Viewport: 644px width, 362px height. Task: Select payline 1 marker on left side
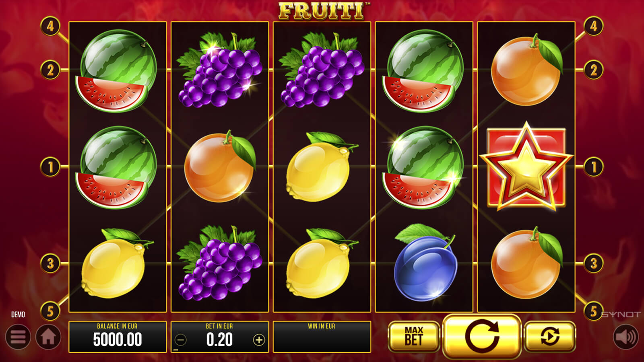(x=50, y=167)
